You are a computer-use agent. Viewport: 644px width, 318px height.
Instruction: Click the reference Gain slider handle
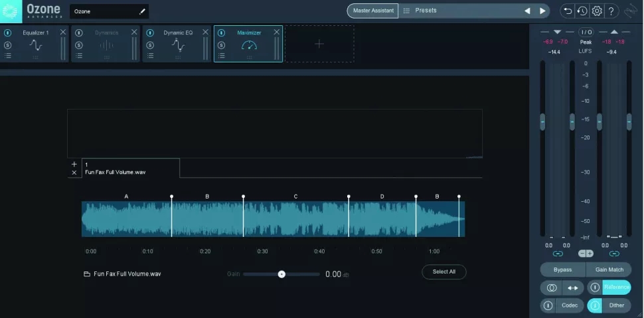[282, 274]
